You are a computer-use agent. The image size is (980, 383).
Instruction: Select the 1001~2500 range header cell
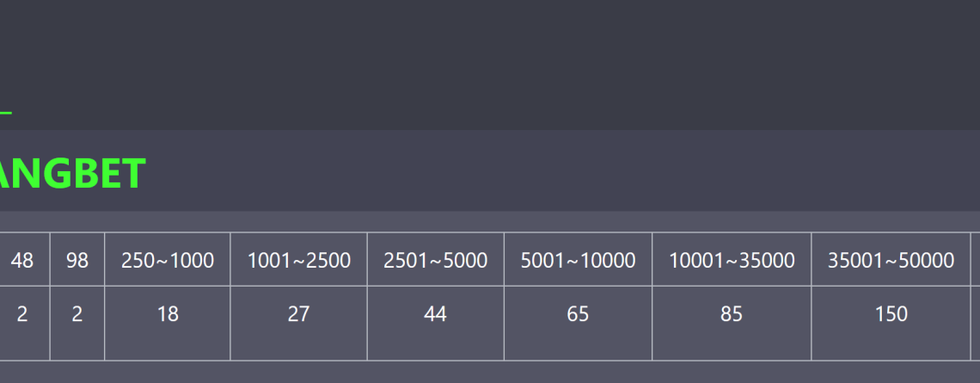299,260
